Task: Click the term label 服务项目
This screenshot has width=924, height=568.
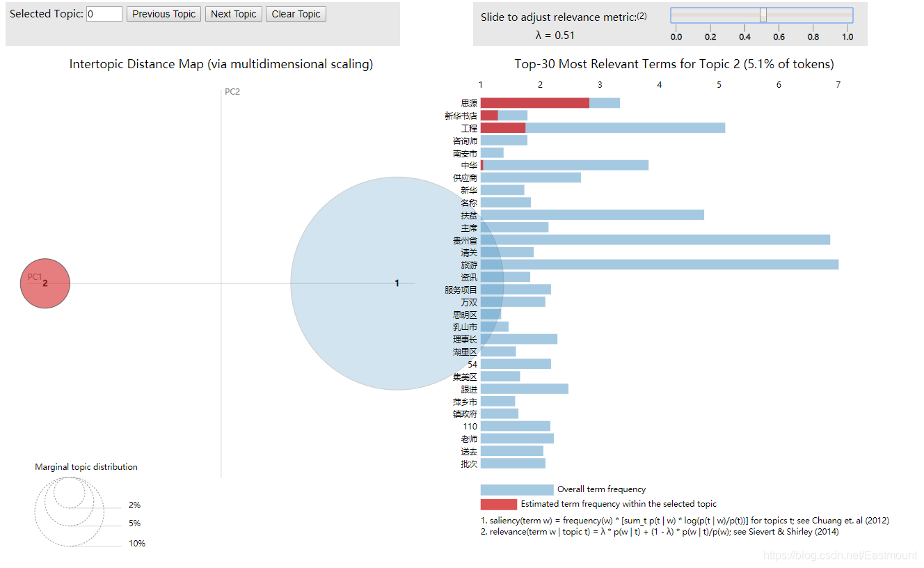Action: [461, 290]
